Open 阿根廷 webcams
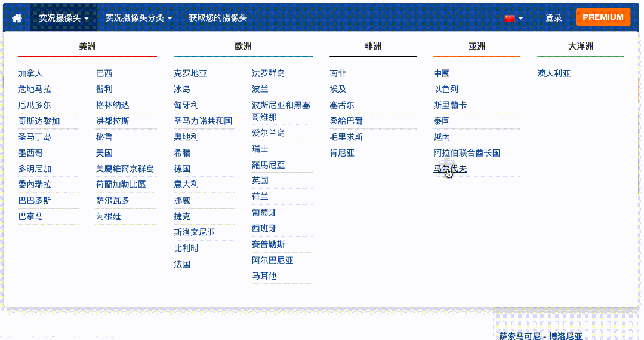 pyautogui.click(x=108, y=216)
